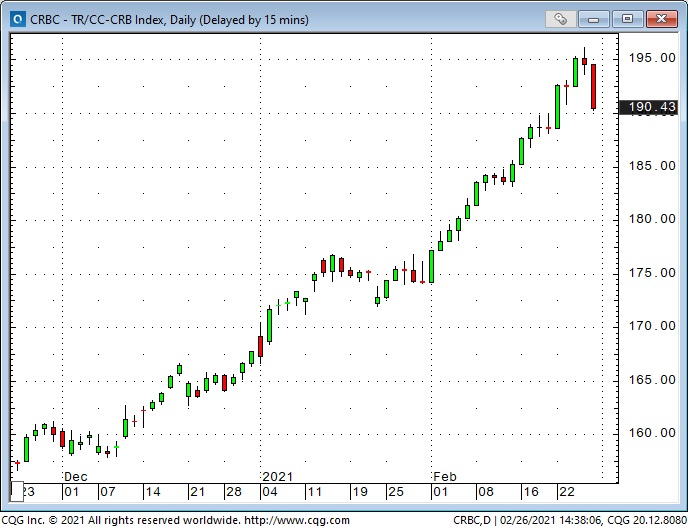Click the 19 date label on time axis
This screenshot has height=528, width=688.
click(360, 492)
